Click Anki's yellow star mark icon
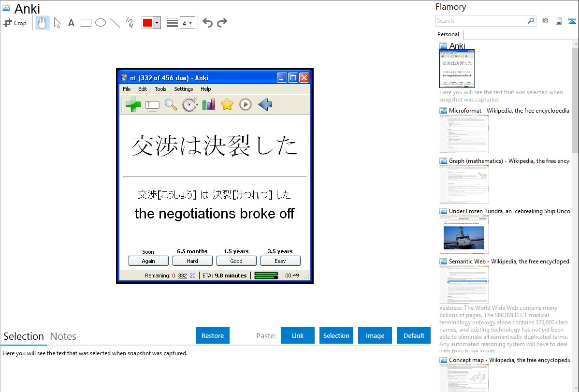The width and height of the screenshot is (579, 392). [227, 104]
